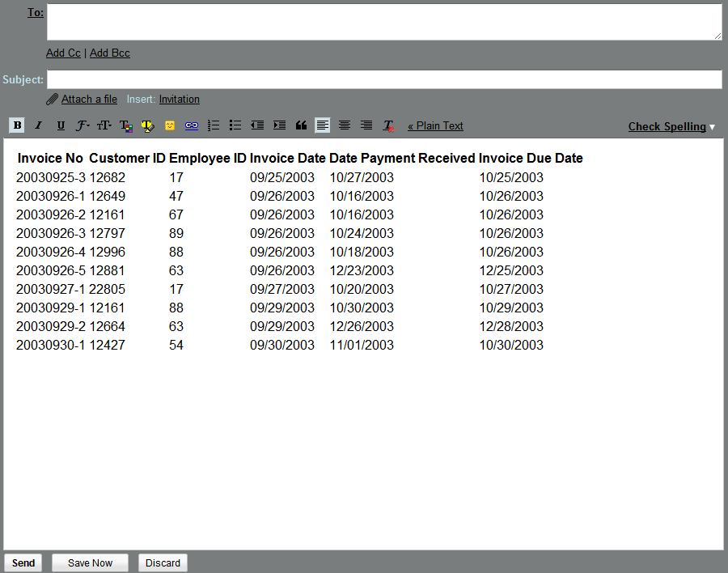
Task: Open the Check Spelling link
Action: tap(667, 127)
